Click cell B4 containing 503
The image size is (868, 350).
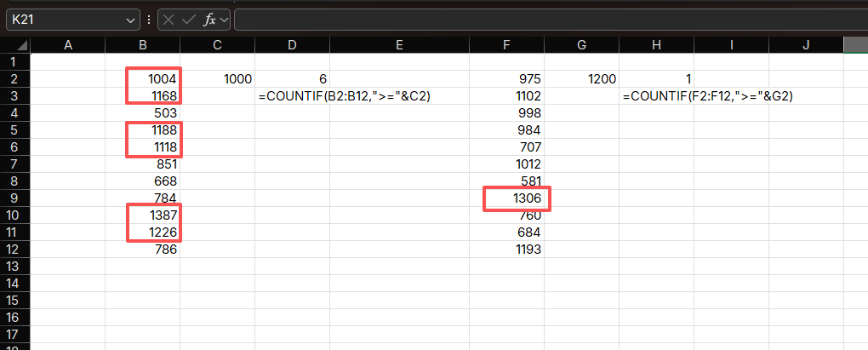[x=143, y=113]
